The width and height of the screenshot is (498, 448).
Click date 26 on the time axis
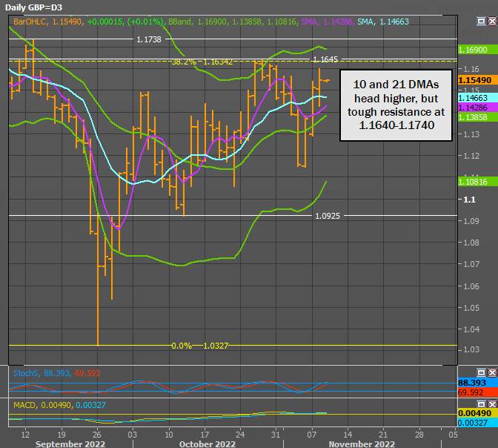pos(97,435)
